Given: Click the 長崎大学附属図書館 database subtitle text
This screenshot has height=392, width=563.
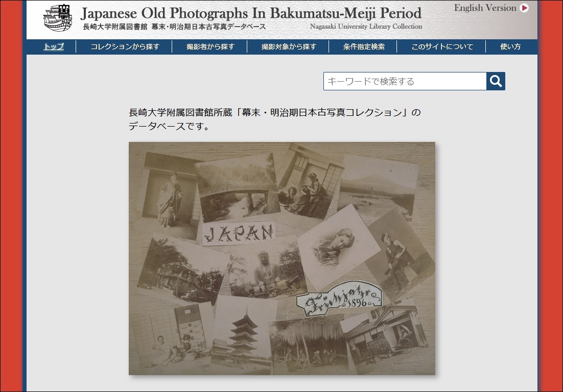Looking at the screenshot, I should [x=174, y=27].
